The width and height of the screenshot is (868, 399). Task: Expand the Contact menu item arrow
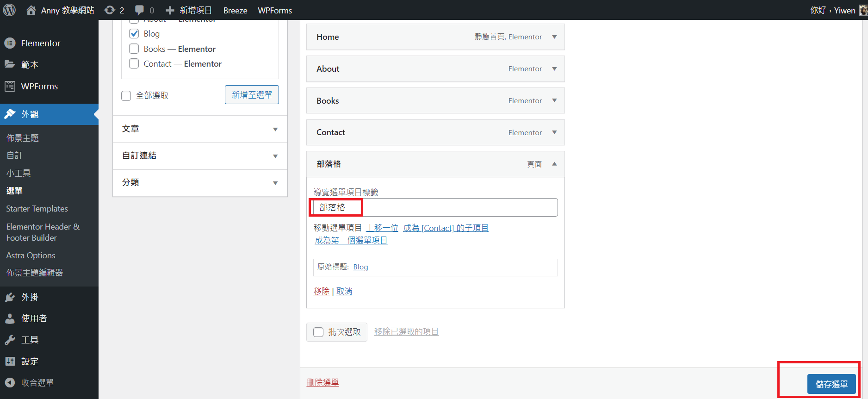[554, 132]
